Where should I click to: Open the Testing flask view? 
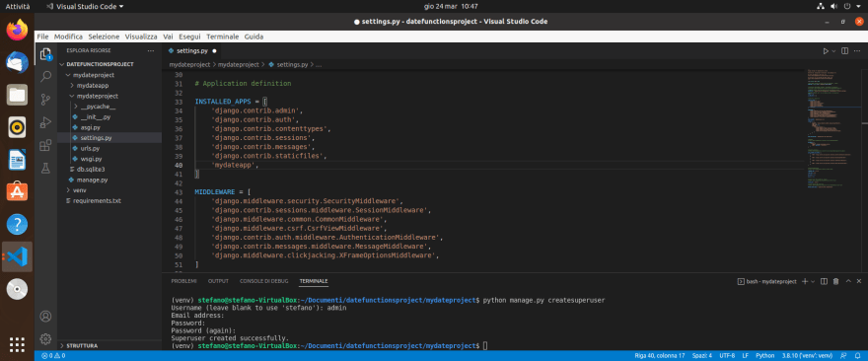pos(46,169)
